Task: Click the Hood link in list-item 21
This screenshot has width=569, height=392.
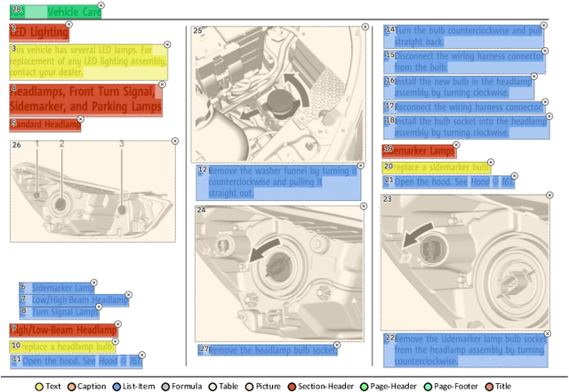Action: [x=478, y=181]
